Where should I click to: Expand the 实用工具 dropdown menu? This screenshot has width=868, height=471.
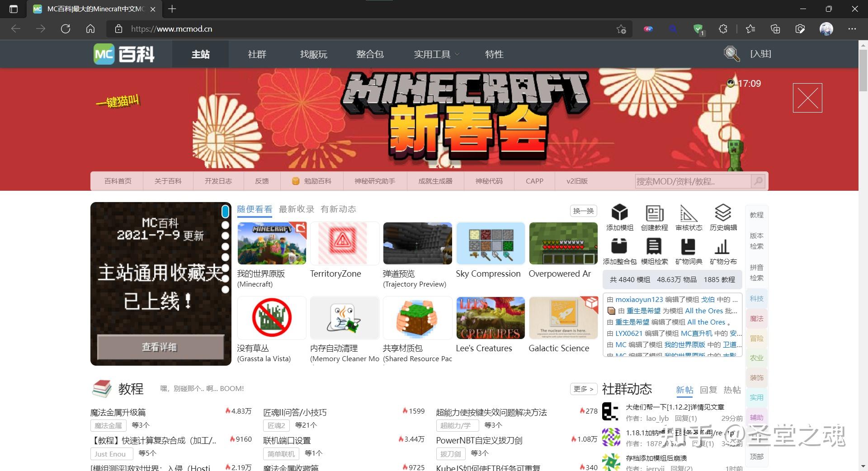(x=436, y=54)
